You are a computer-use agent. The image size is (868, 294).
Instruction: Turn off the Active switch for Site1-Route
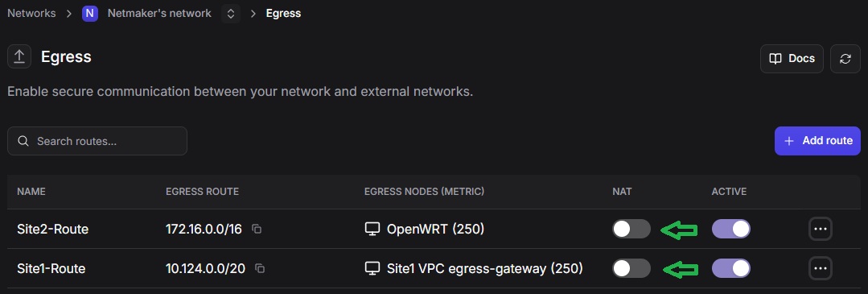pos(731,268)
